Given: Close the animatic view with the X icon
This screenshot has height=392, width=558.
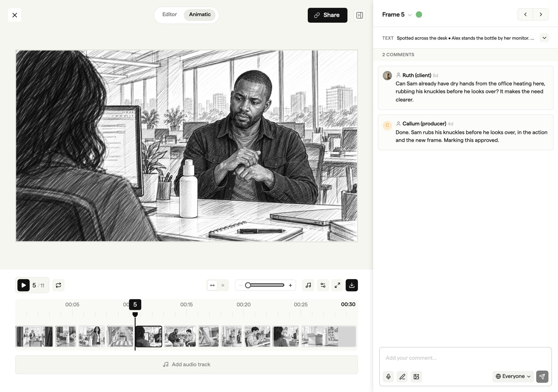Looking at the screenshot, I should pyautogui.click(x=15, y=15).
